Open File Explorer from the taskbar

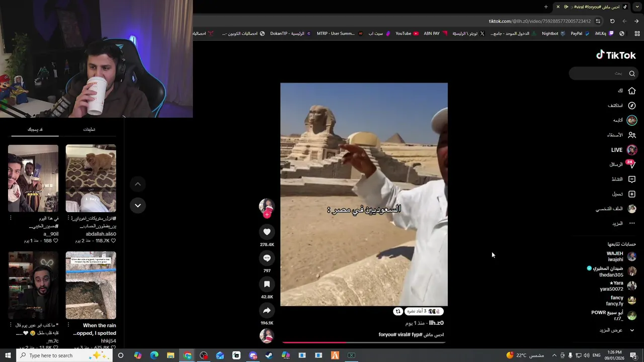click(x=171, y=355)
